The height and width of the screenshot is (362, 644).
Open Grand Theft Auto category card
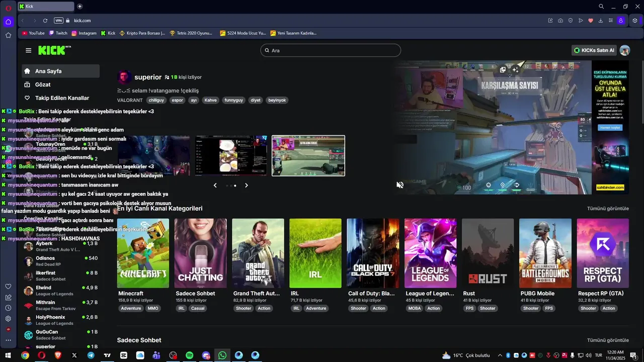(x=258, y=253)
